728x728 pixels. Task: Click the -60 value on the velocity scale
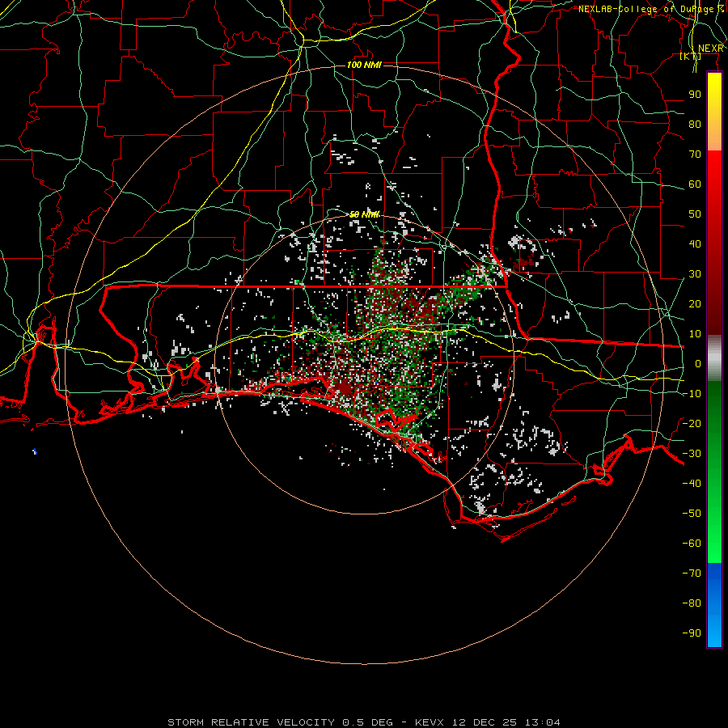tap(692, 544)
